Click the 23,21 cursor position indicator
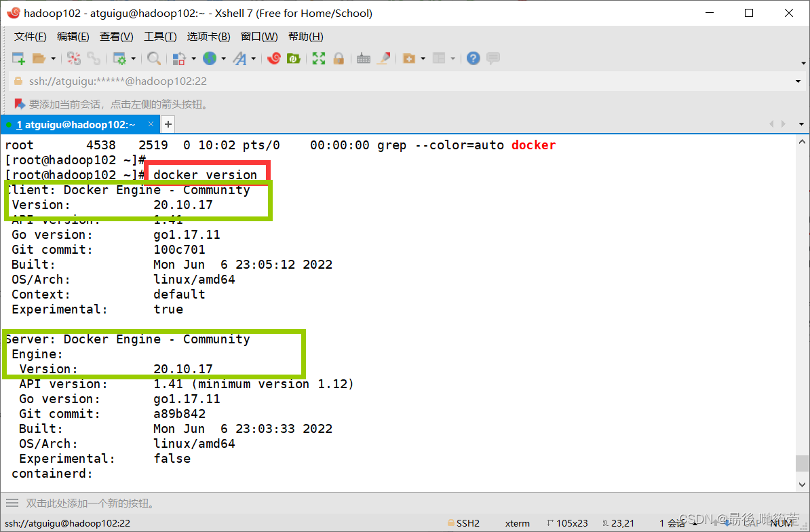Viewport: 810px width, 532px height. (x=618, y=523)
